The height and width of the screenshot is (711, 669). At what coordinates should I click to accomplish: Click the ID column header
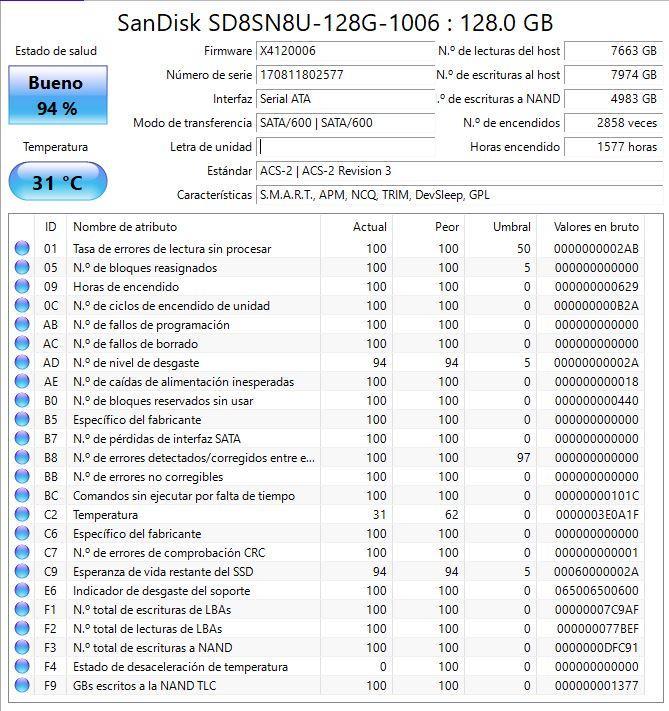click(x=50, y=227)
